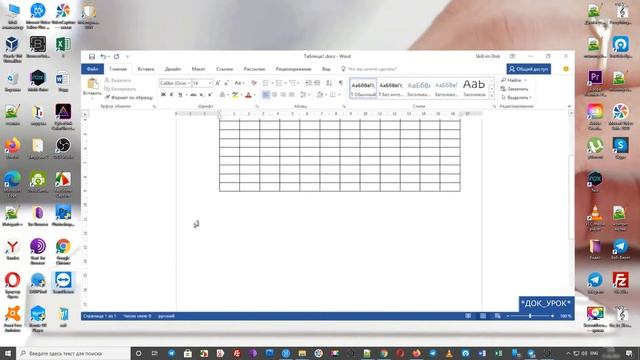Open the font color dropdown arrow

pos(254,95)
